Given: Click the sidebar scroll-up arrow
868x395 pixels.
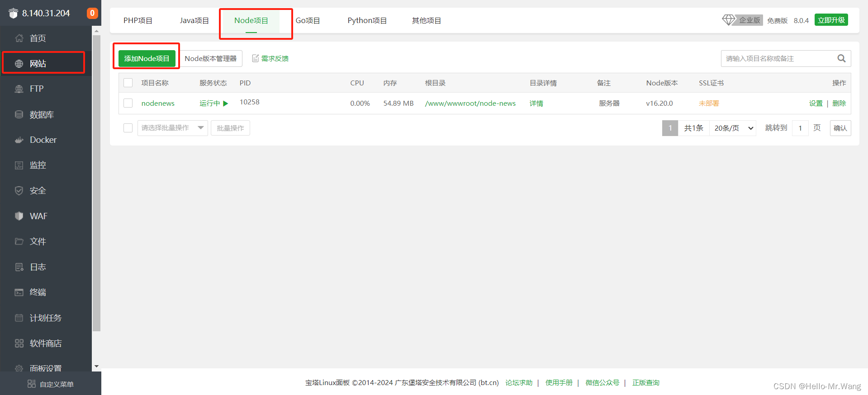Looking at the screenshot, I should 96,31.
